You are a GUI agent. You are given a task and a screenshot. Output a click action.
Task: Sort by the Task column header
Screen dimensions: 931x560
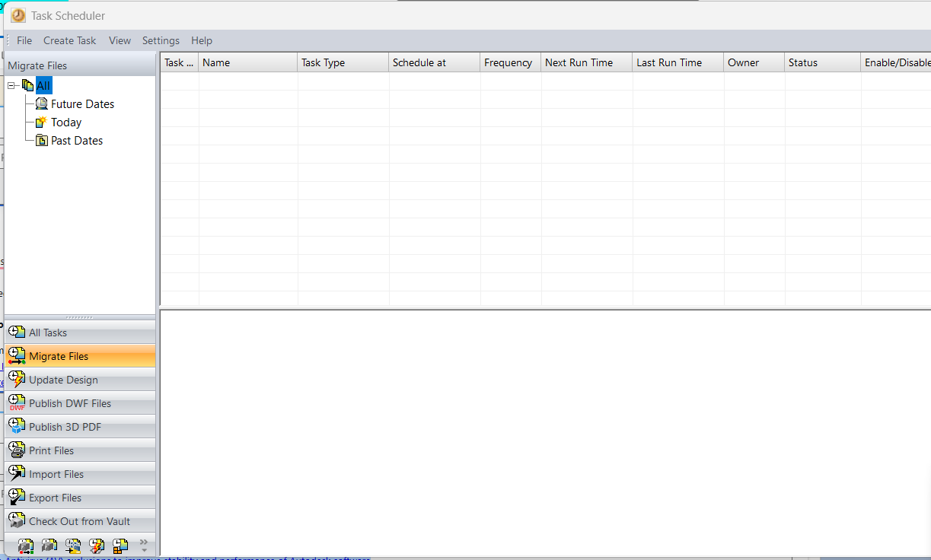pyautogui.click(x=180, y=62)
